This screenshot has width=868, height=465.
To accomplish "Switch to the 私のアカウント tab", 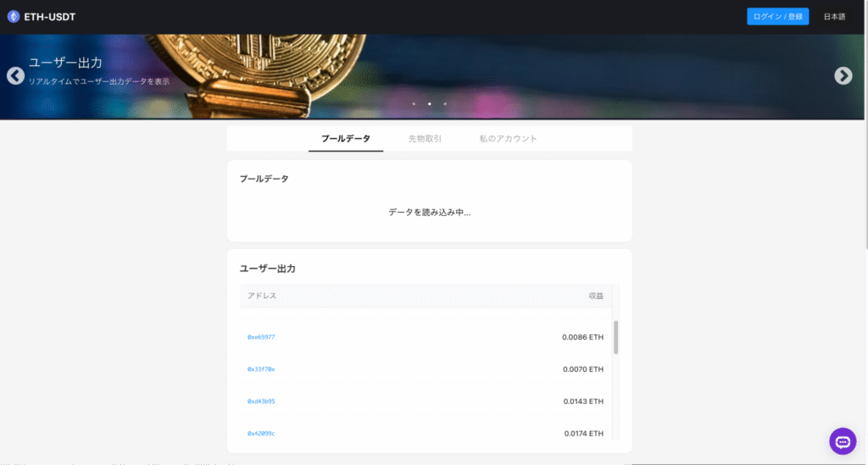I will (509, 139).
